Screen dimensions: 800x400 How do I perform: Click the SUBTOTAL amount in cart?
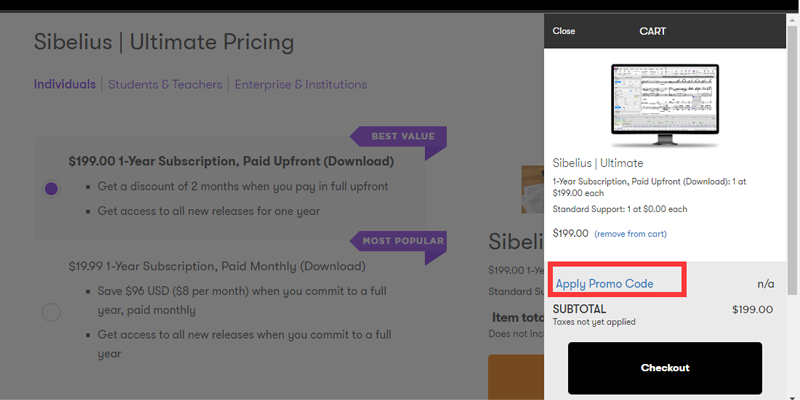pos(752,310)
